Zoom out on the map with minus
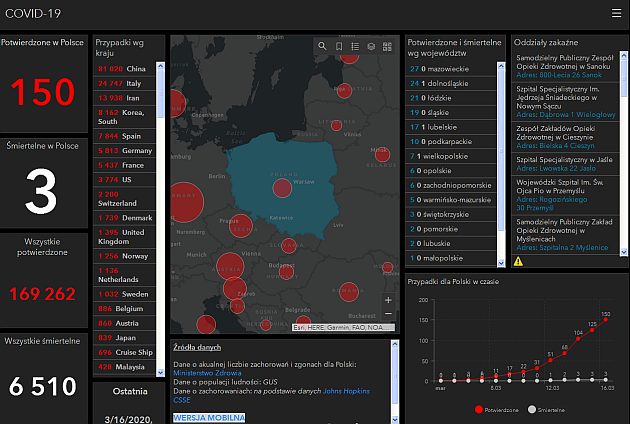This screenshot has width=630, height=424. (388, 313)
